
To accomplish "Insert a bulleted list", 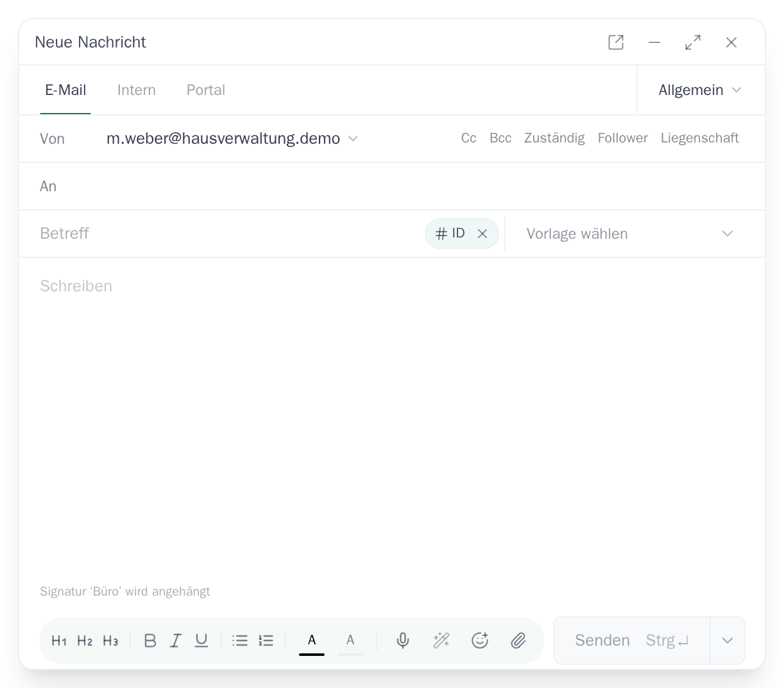I will coord(240,641).
